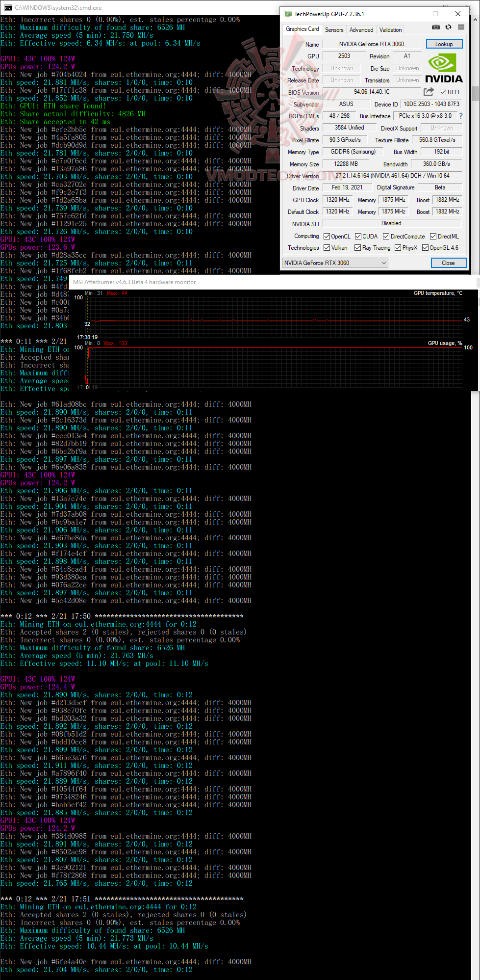Click the GPU-Z Close button

pos(448,263)
